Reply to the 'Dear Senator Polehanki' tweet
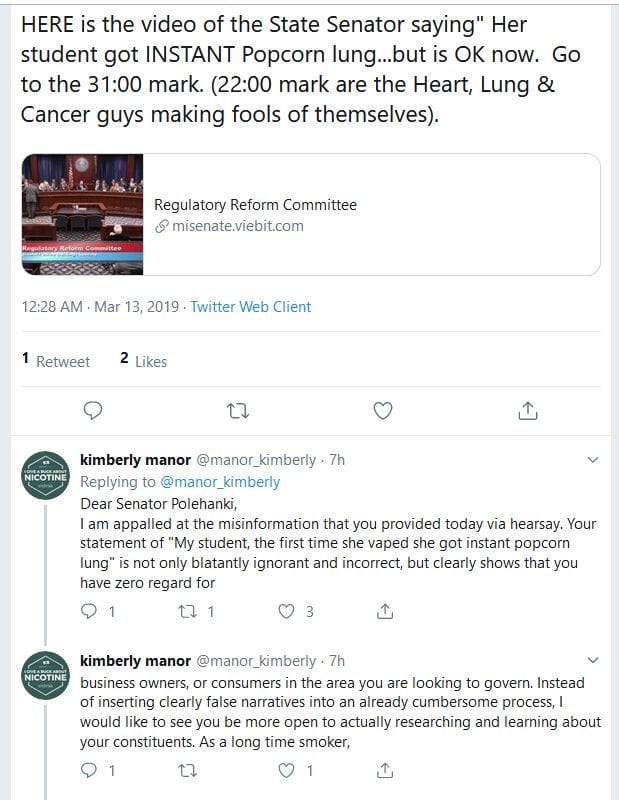The width and height of the screenshot is (619, 800). pyautogui.click(x=89, y=611)
